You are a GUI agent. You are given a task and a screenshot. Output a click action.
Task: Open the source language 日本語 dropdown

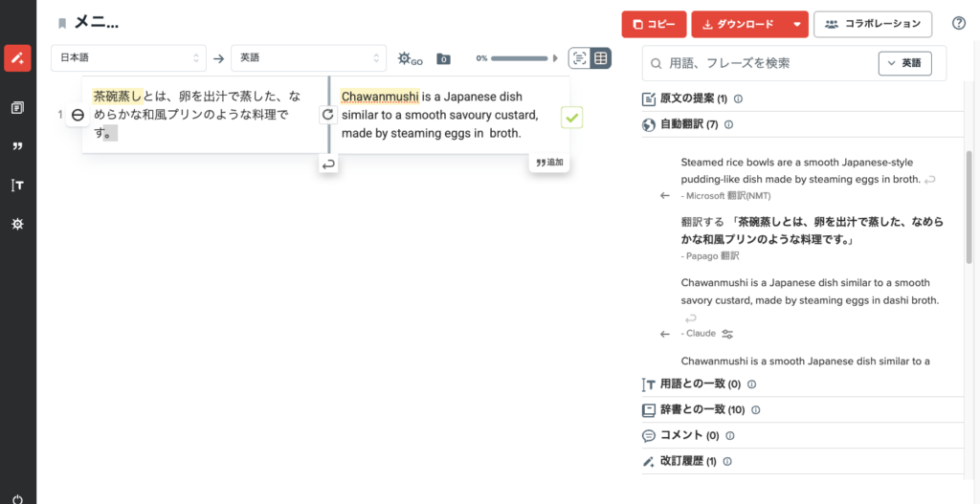tap(128, 58)
